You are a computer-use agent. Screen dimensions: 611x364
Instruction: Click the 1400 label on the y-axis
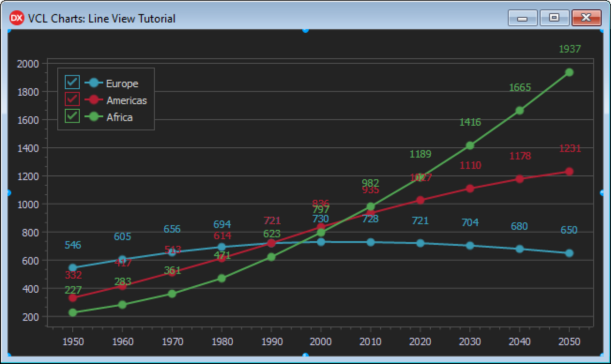(x=28, y=148)
